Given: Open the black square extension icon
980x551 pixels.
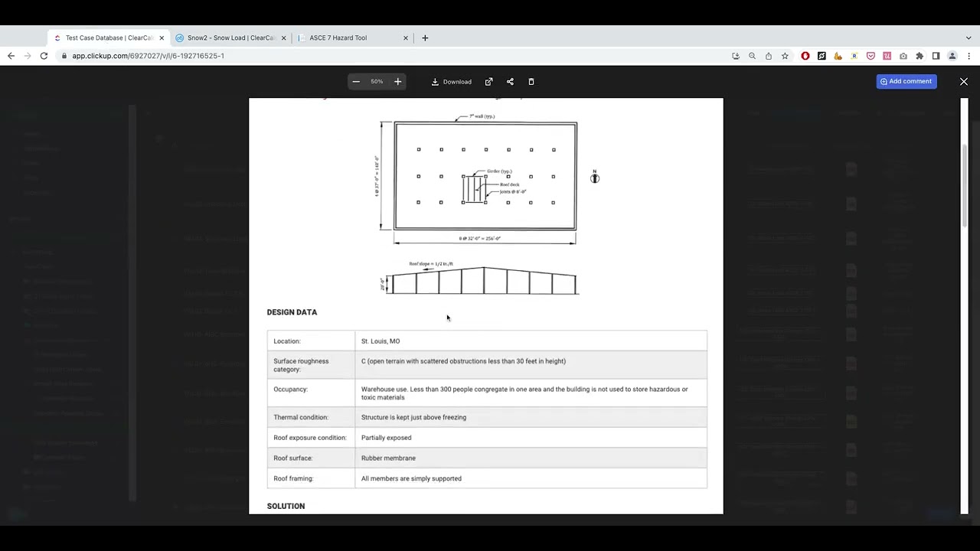Looking at the screenshot, I should pyautogui.click(x=822, y=56).
